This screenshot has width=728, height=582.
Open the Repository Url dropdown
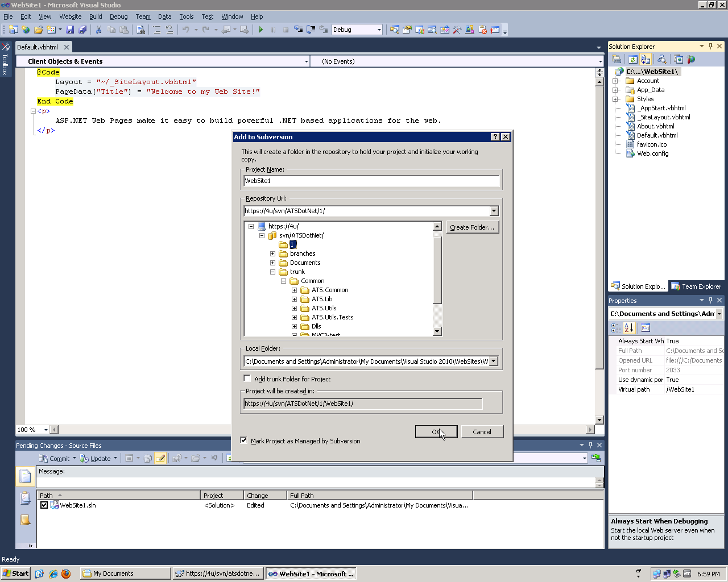click(494, 211)
